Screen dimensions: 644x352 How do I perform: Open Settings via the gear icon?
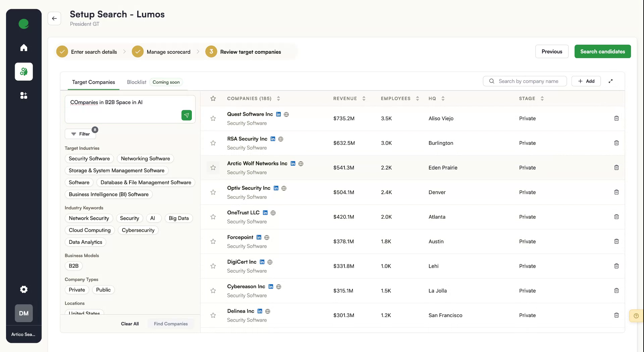pos(23,289)
